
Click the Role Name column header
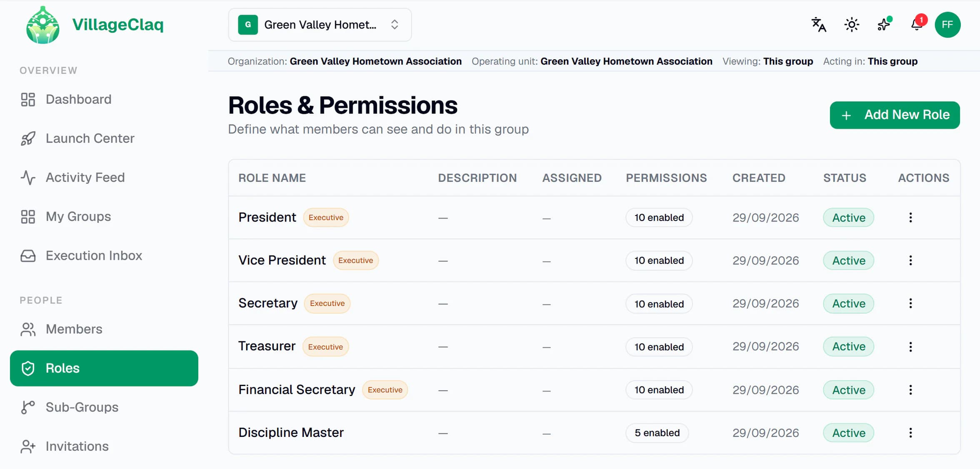[272, 178]
